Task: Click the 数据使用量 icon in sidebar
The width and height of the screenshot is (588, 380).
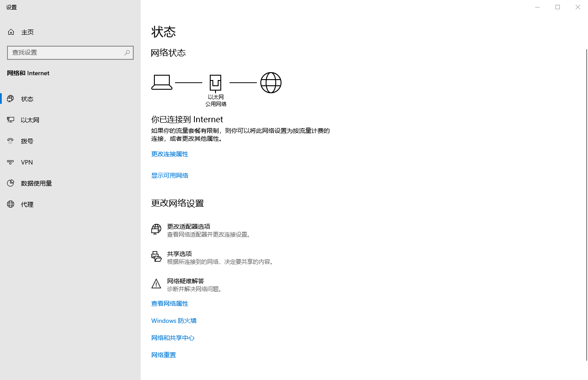Action: pyautogui.click(x=11, y=183)
